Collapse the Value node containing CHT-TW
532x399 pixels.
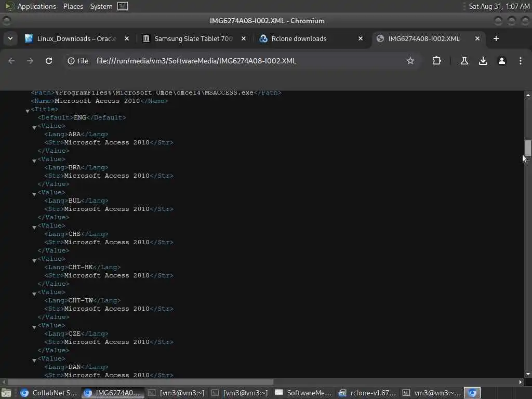(x=34, y=294)
